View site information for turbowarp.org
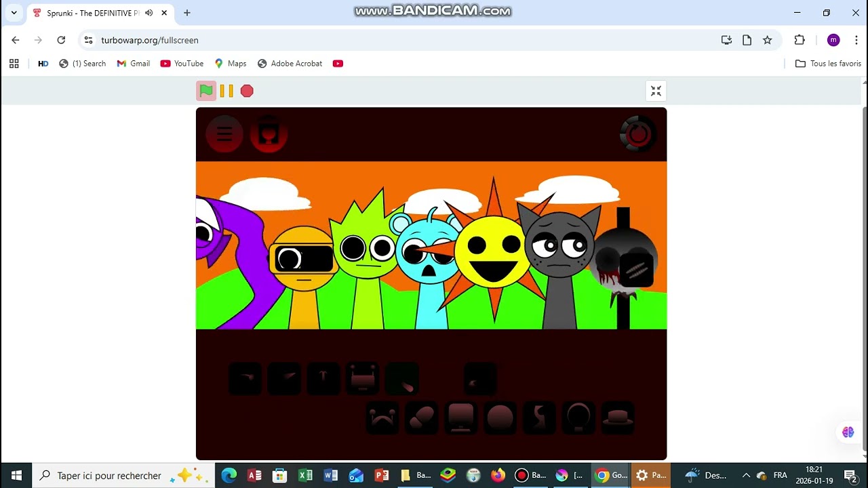Screen dimensions: 868x488 pos(88,40)
